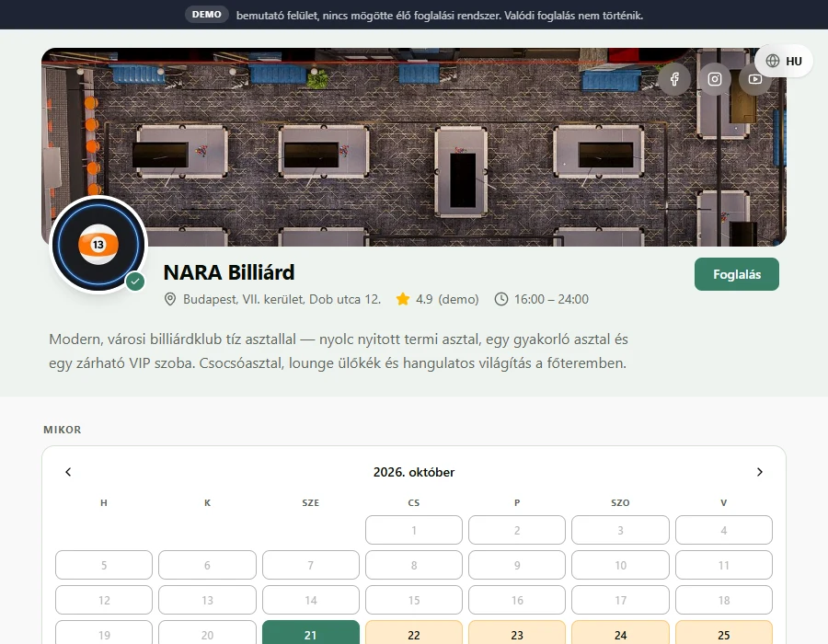Screen dimensions: 828x644
Task: Click the disabled day 19 cell
Action: [104, 632]
